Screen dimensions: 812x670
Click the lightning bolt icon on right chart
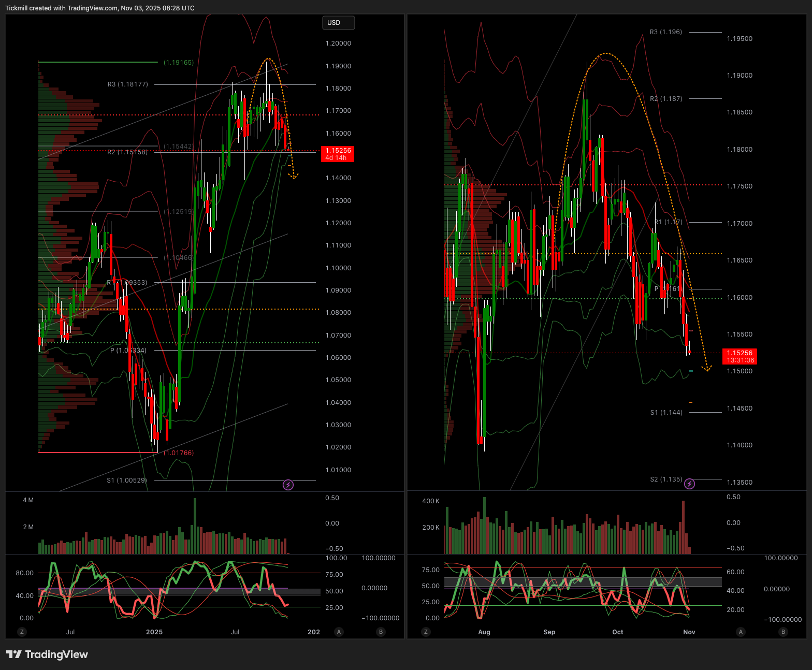(x=689, y=484)
